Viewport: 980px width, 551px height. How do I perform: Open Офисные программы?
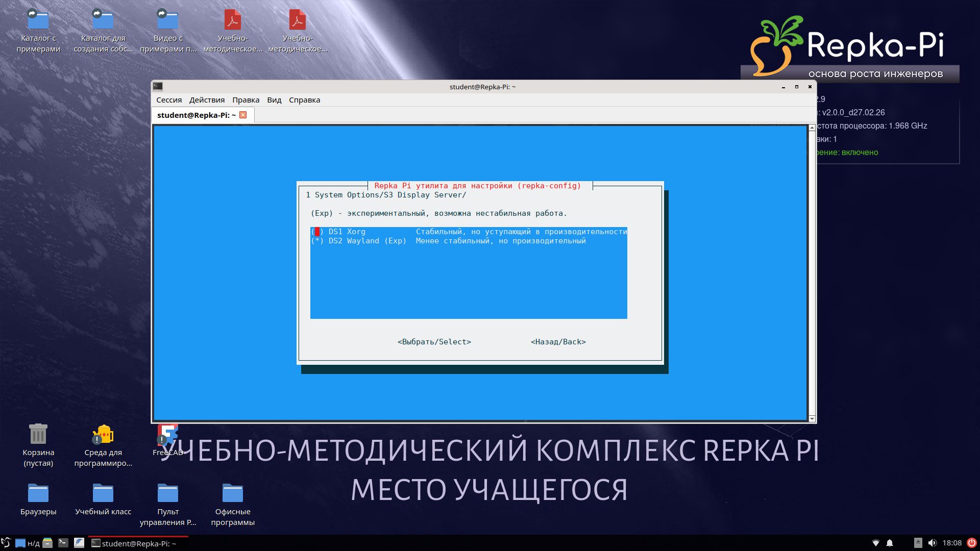[x=233, y=494]
